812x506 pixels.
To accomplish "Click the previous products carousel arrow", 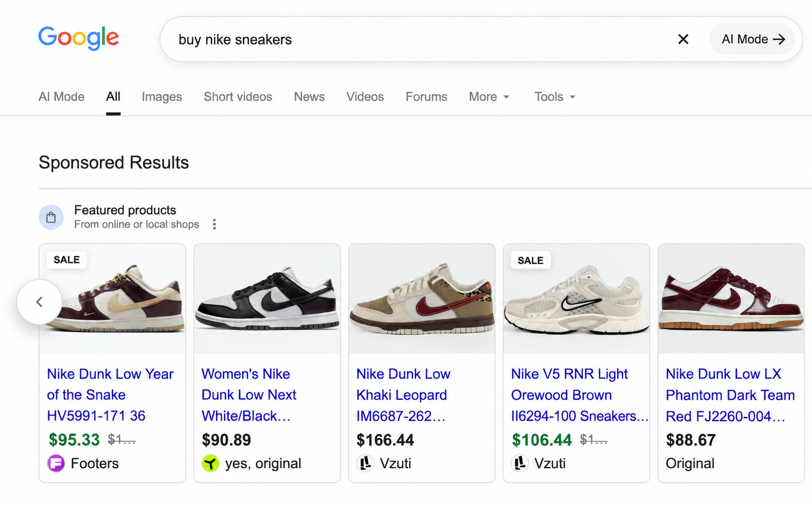I will (39, 302).
